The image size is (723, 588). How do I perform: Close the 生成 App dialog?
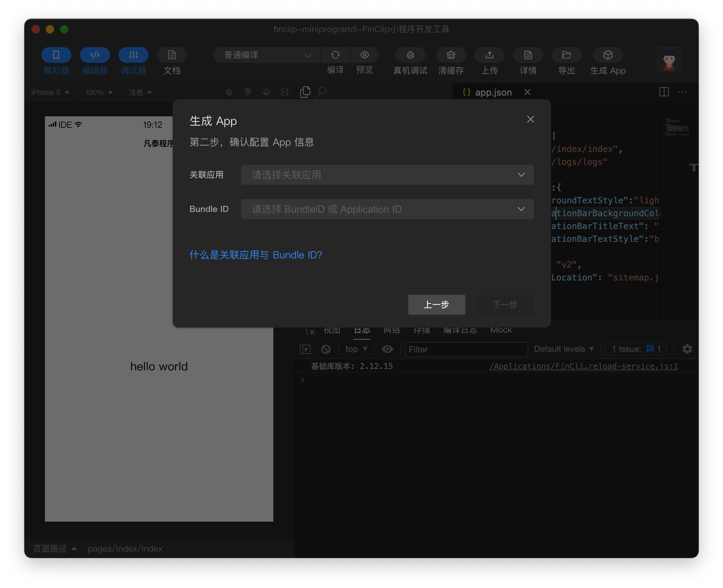coord(530,119)
